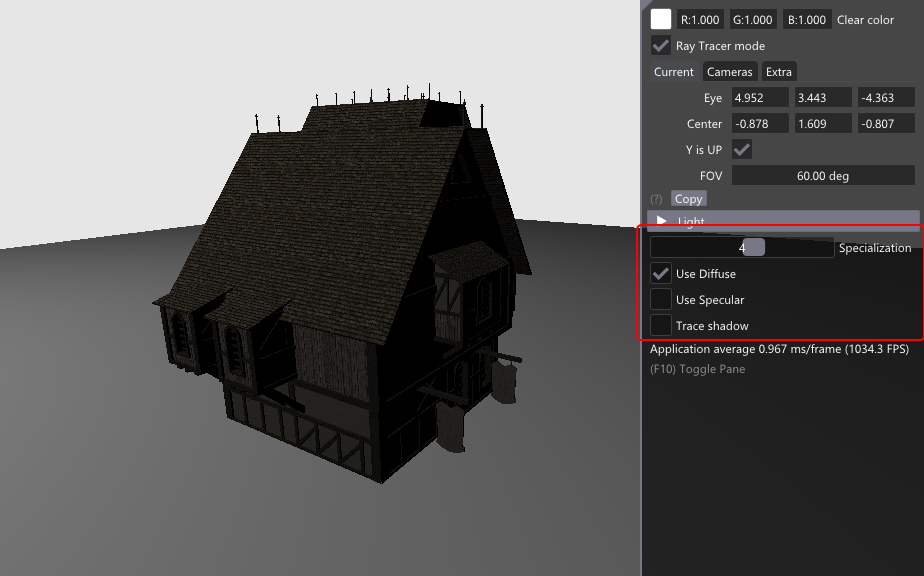Disable Ray Tracer mode checkbox
The height and width of the screenshot is (576, 924).
click(x=661, y=46)
